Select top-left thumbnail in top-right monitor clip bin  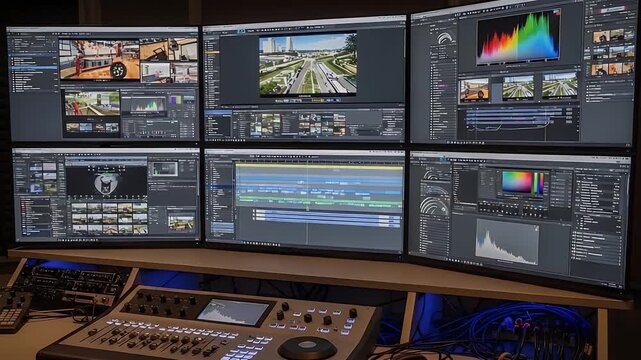coord(601,37)
